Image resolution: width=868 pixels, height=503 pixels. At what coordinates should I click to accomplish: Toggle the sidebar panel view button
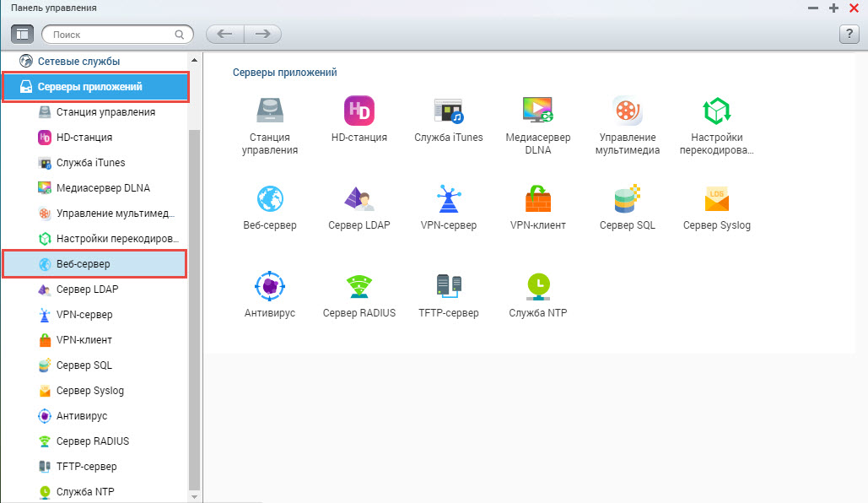[22, 35]
